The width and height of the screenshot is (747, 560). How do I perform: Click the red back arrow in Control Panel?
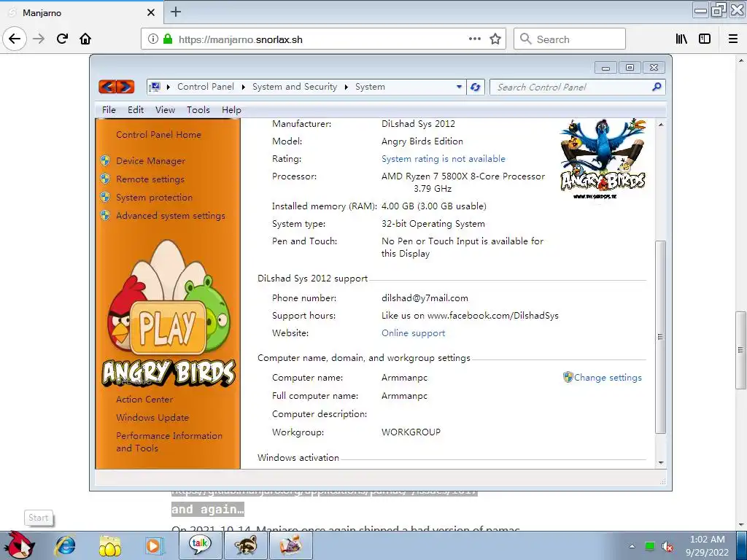click(x=108, y=87)
